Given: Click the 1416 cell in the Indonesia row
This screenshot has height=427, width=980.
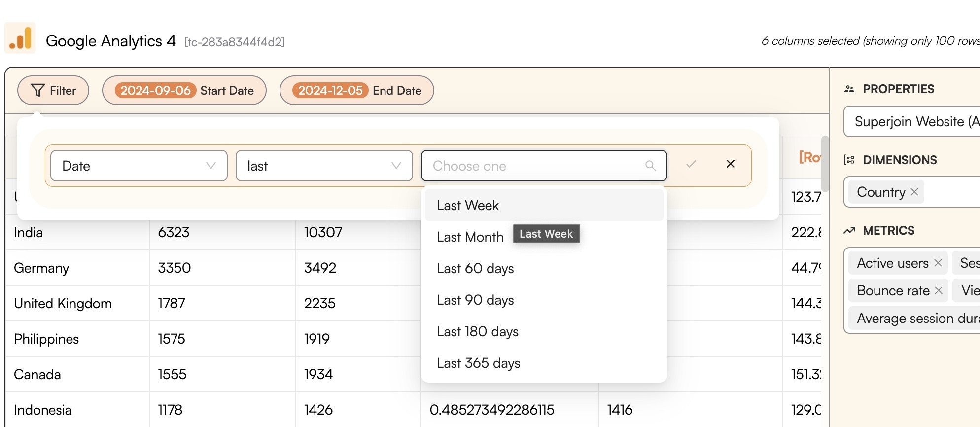Looking at the screenshot, I should tap(691, 410).
